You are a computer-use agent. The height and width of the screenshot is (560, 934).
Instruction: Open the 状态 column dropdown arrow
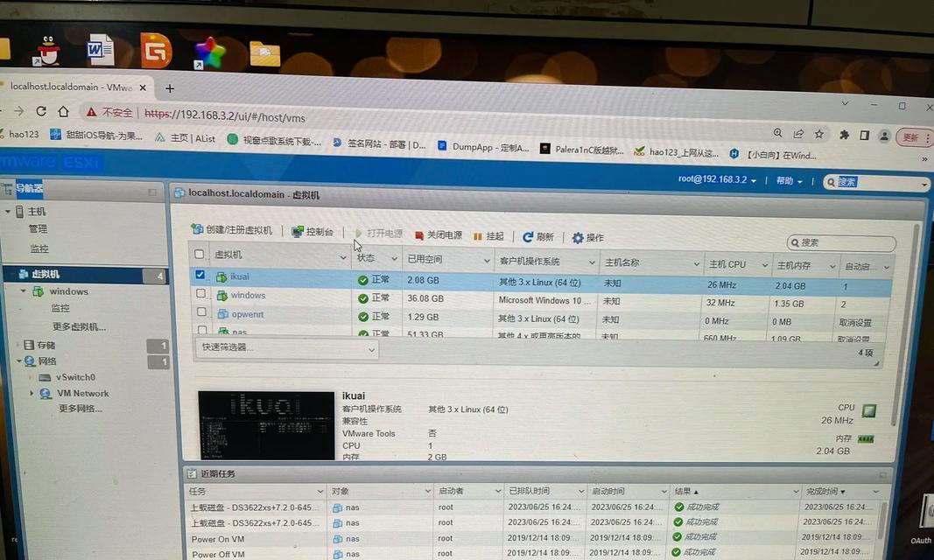click(394, 259)
